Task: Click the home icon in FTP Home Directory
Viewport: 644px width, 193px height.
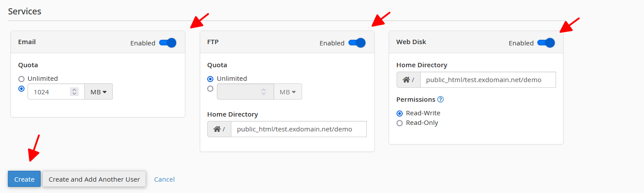Action: (x=217, y=129)
